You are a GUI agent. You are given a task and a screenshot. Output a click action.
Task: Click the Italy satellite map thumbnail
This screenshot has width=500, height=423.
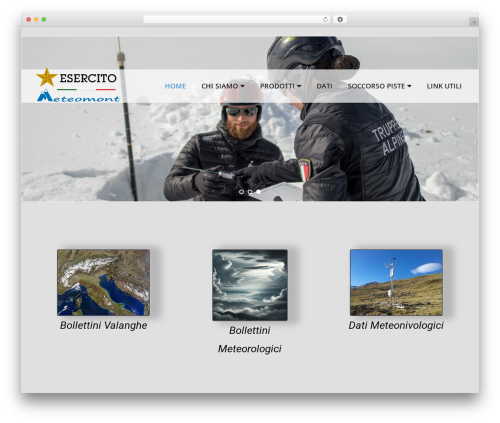[x=103, y=282]
